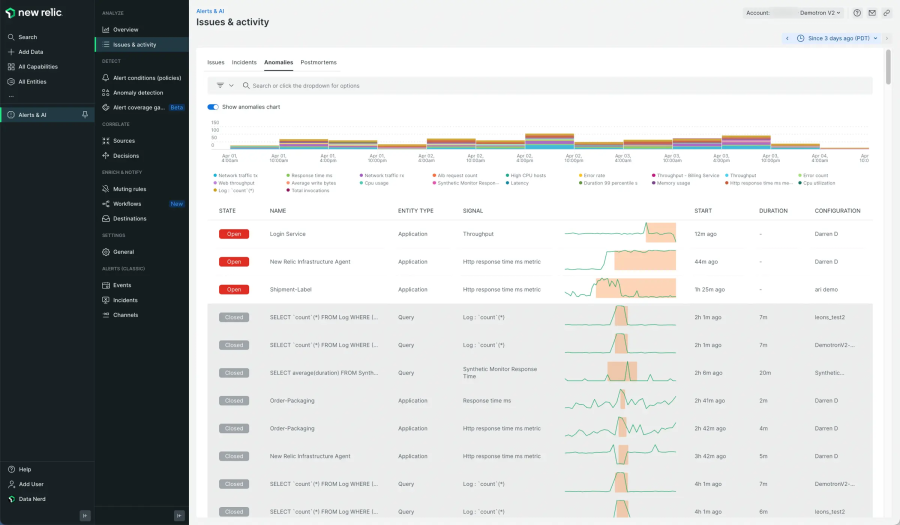Image resolution: width=900 pixels, height=525 pixels.
Task: Click Add Data plus icon
Action: coord(11,52)
